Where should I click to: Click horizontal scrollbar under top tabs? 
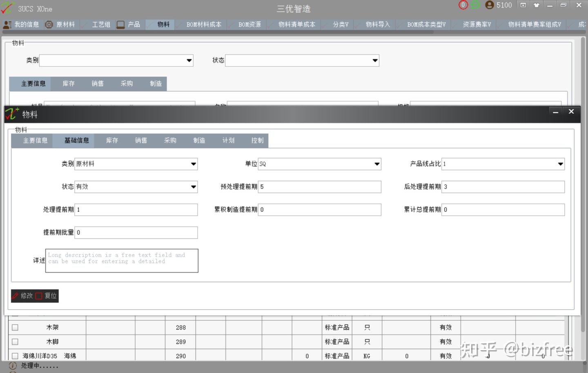click(x=218, y=32)
